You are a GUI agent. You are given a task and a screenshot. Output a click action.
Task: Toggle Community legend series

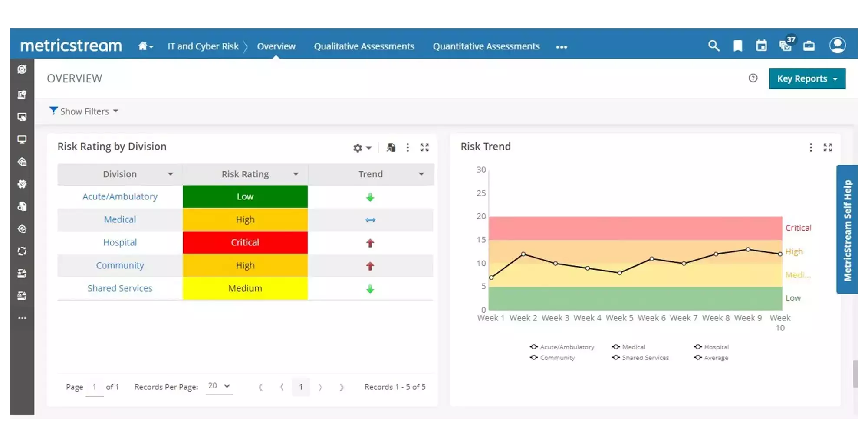point(552,358)
